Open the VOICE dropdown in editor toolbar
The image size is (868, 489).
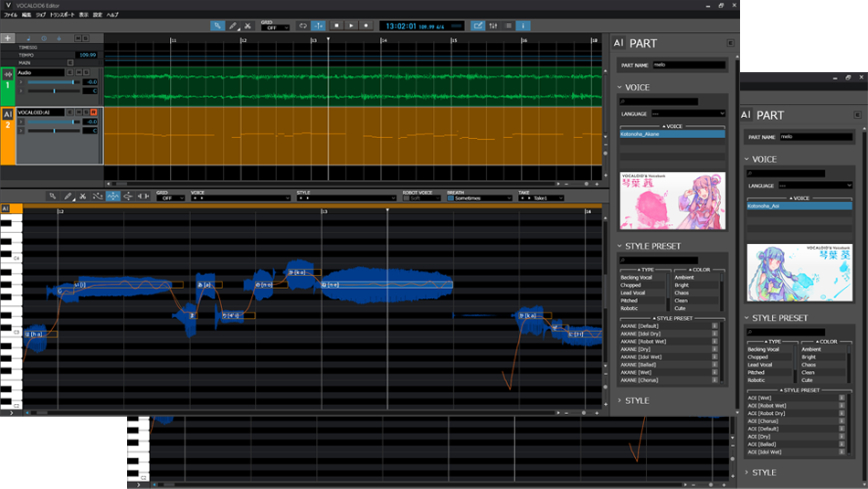pyautogui.click(x=241, y=198)
